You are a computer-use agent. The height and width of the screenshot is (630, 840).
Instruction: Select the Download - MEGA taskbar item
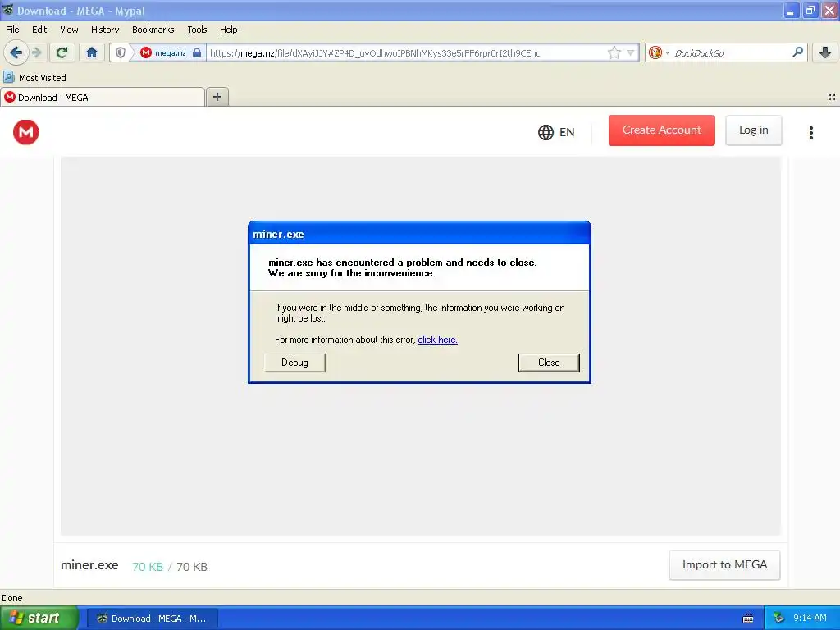pyautogui.click(x=152, y=619)
